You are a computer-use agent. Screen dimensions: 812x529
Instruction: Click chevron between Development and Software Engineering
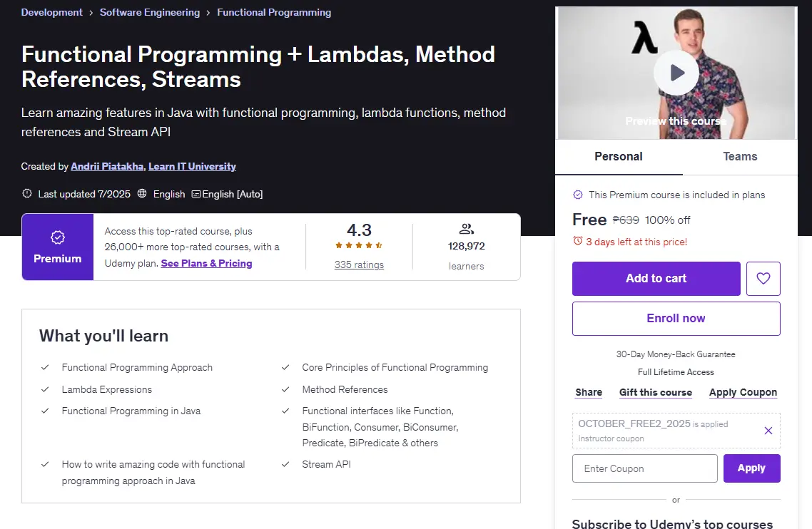pos(91,13)
